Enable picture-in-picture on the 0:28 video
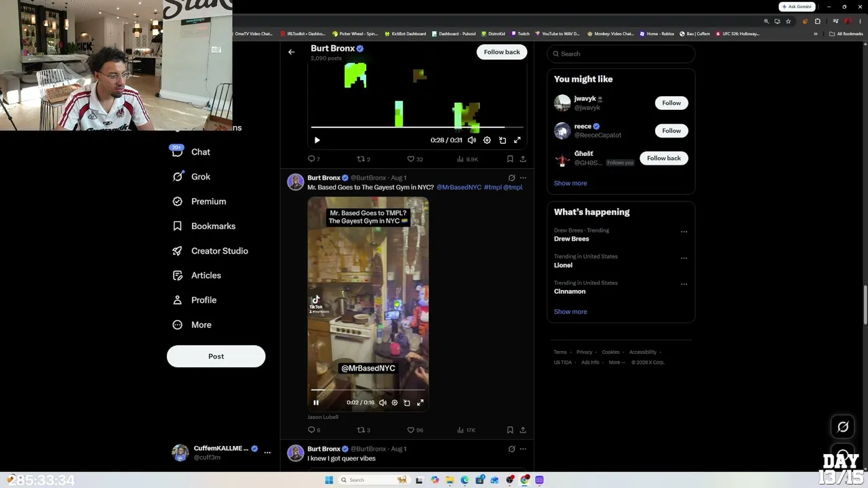 [502, 140]
